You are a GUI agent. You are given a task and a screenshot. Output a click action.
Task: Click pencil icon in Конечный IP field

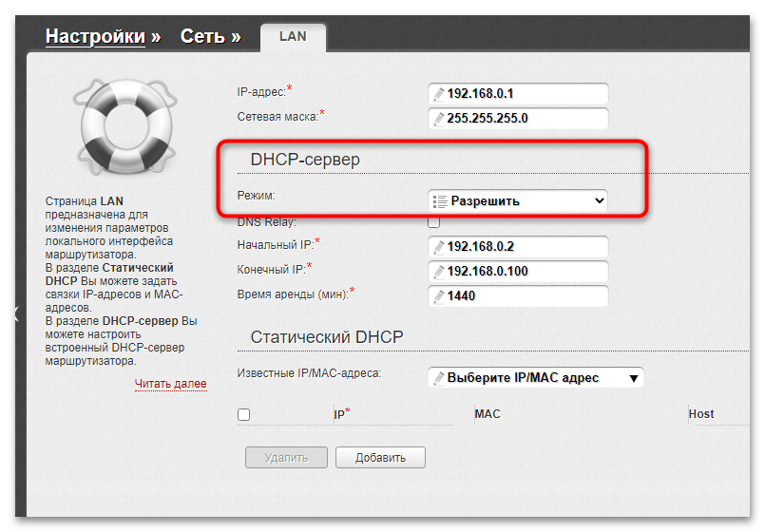[438, 272]
